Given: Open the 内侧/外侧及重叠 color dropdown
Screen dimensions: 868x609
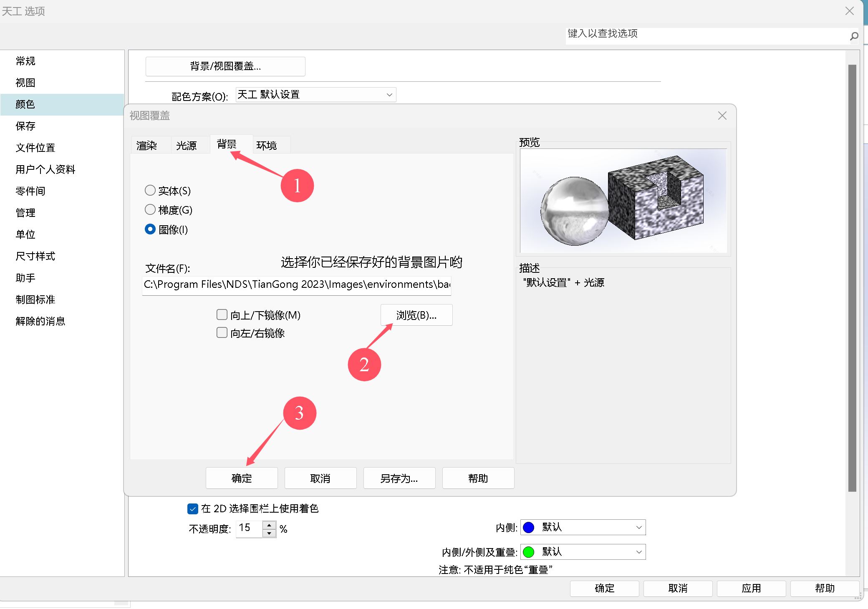Looking at the screenshot, I should pos(583,552).
